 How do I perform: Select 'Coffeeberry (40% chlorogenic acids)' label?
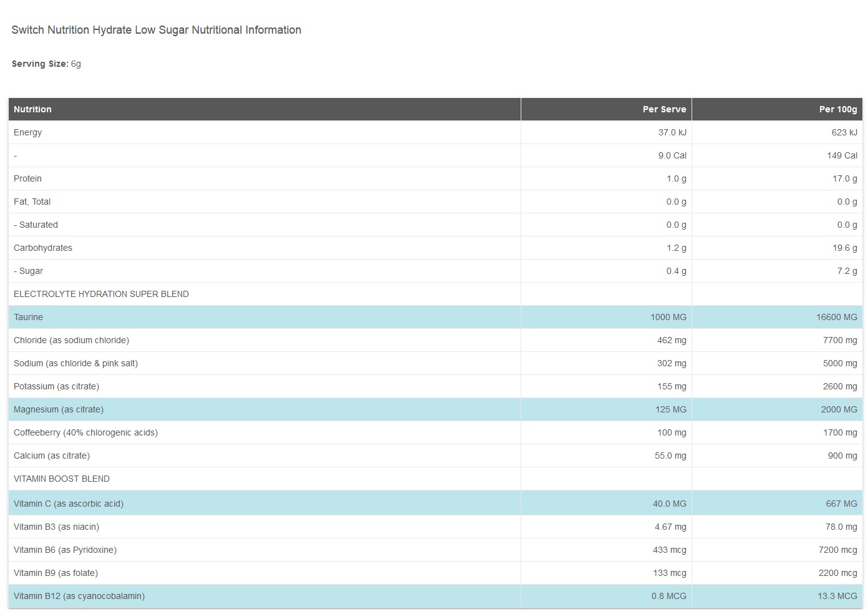(x=86, y=432)
